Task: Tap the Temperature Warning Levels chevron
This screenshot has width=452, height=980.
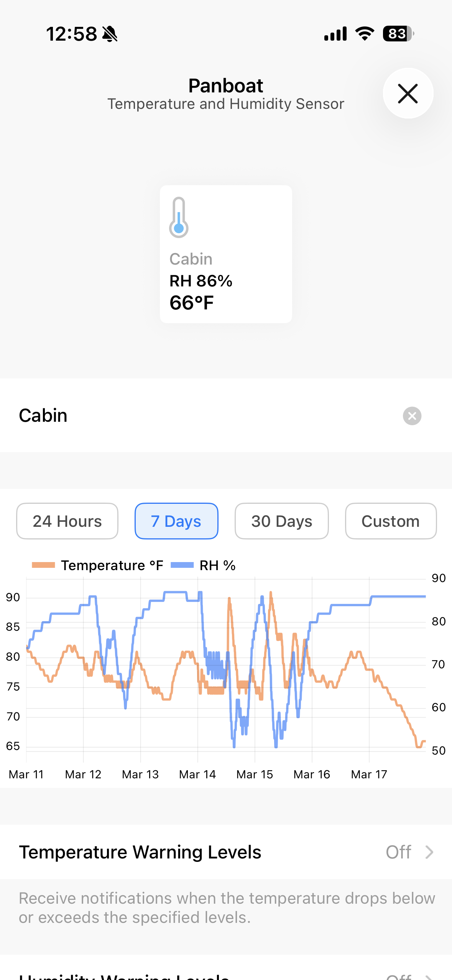Action: 429,852
